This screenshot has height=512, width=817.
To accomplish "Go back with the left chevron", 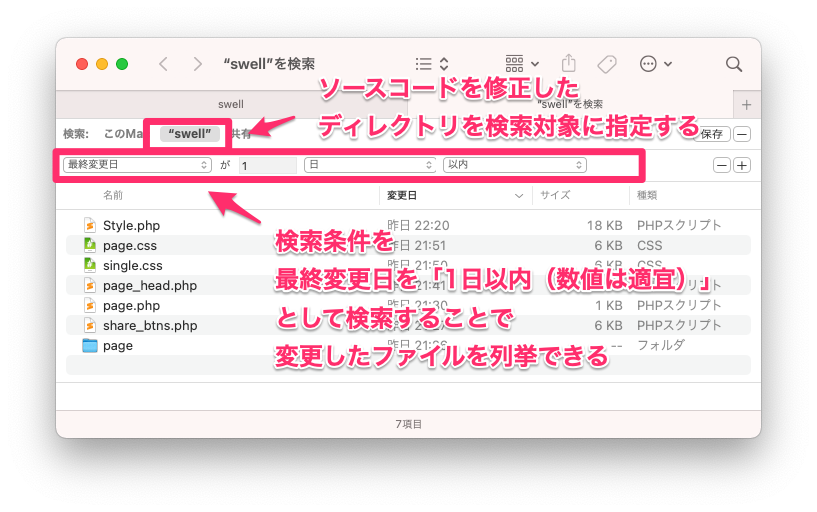I will 164,64.
